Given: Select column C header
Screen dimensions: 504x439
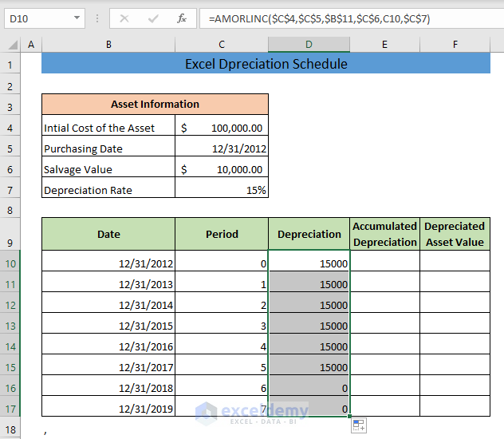Looking at the screenshot, I should click(222, 45).
